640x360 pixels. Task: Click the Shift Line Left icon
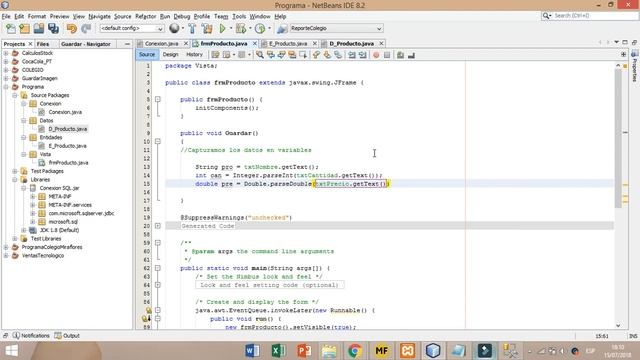click(352, 55)
